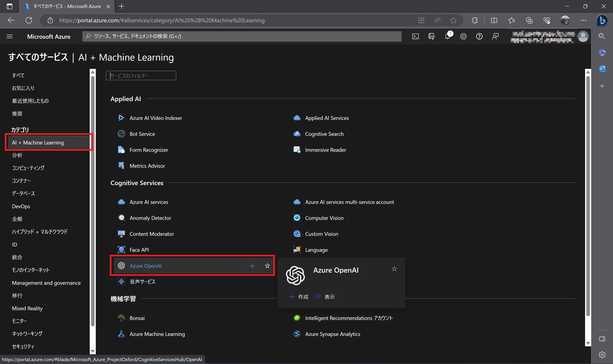
Task: Click main services list scroll down arrow
Action: coord(588,343)
